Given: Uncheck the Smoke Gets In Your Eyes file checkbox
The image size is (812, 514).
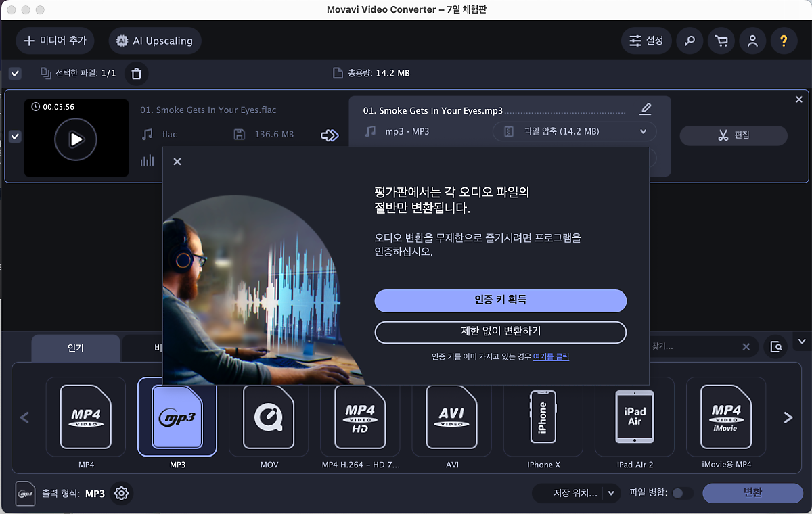Looking at the screenshot, I should tap(15, 137).
